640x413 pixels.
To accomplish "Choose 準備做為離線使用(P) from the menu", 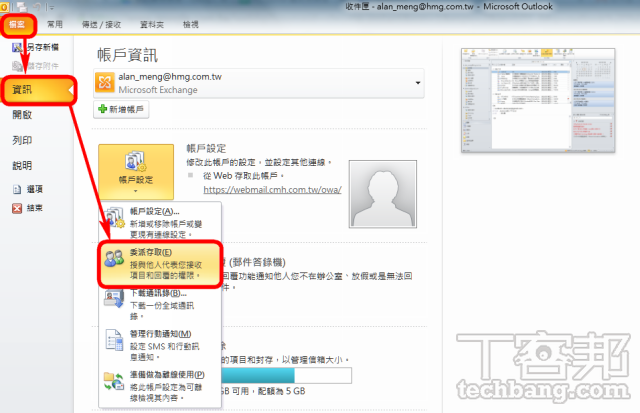I will (160, 386).
